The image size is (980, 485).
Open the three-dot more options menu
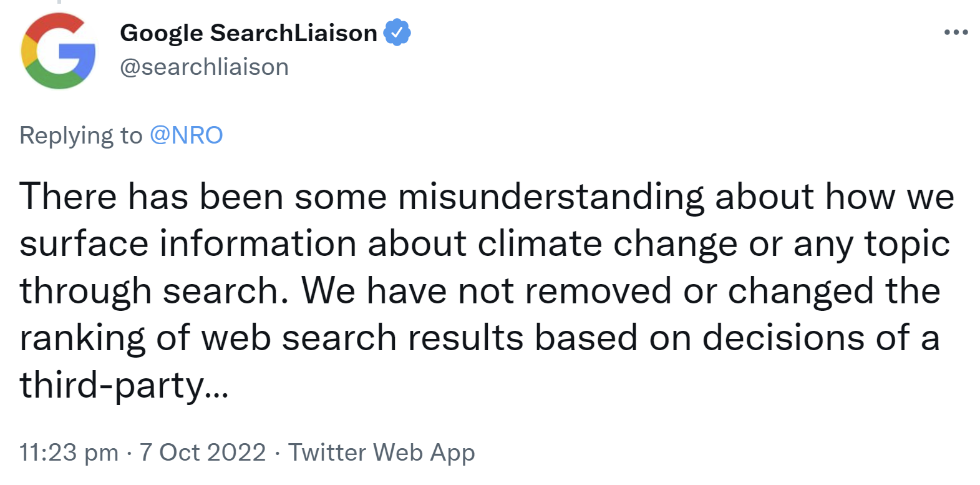point(955,32)
